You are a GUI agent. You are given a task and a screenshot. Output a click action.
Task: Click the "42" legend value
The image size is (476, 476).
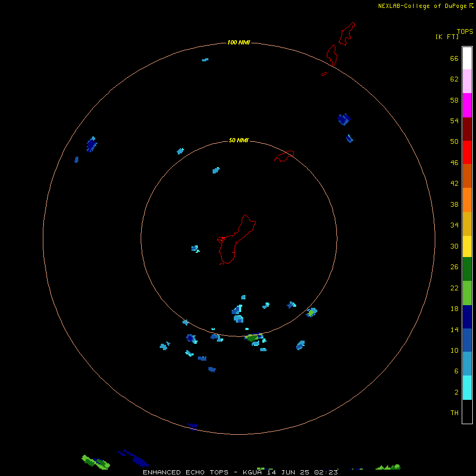click(x=454, y=184)
